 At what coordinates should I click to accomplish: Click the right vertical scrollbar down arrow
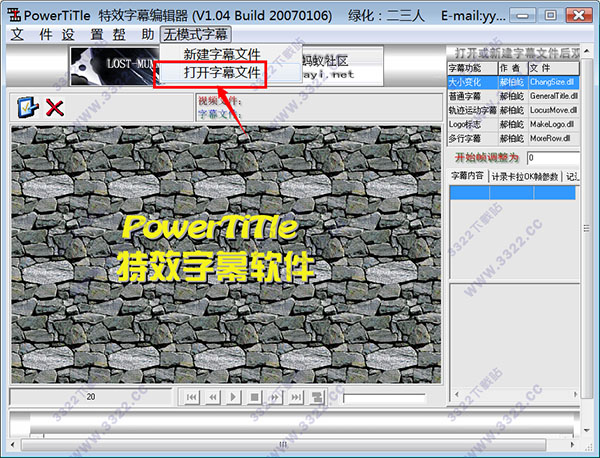[x=587, y=430]
